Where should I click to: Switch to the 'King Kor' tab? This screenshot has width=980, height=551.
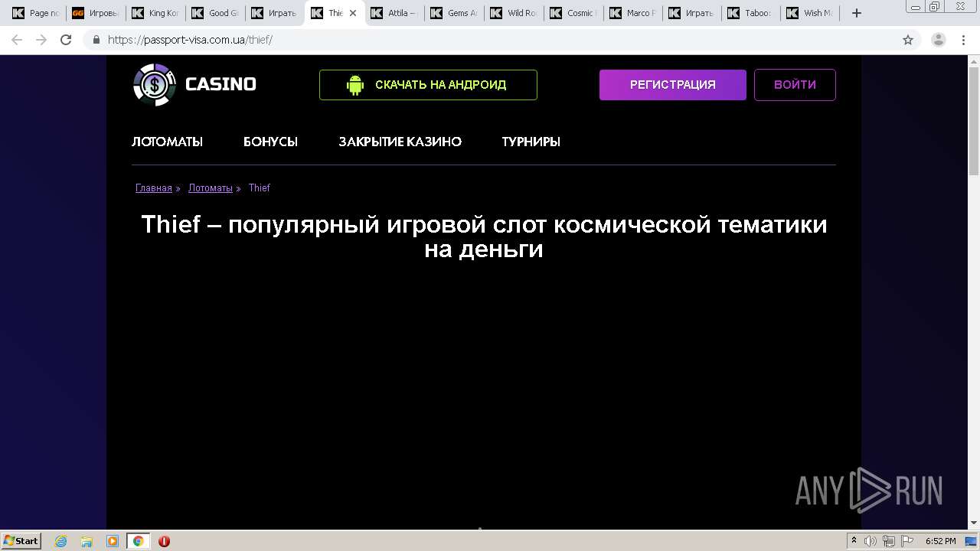(155, 13)
